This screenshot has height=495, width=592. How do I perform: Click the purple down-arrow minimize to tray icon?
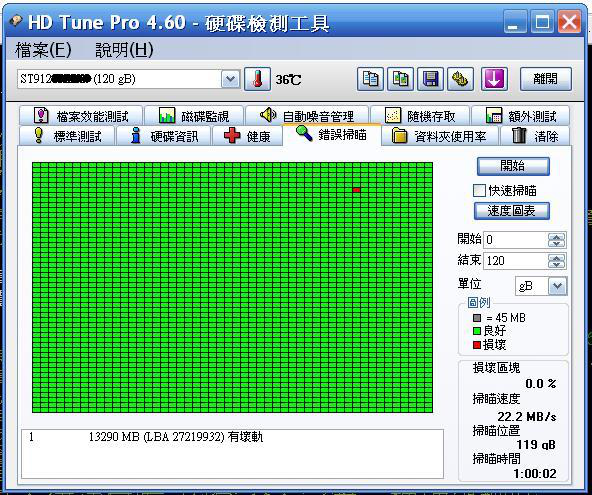(x=494, y=79)
